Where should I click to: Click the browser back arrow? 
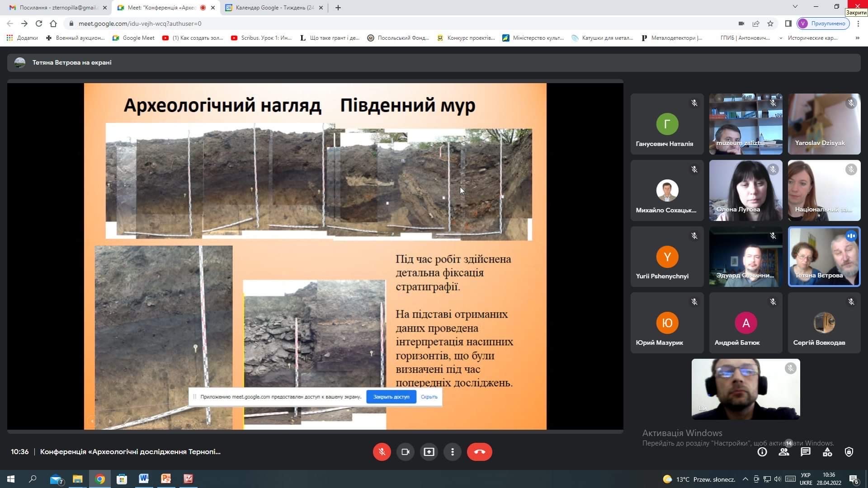pyautogui.click(x=10, y=23)
